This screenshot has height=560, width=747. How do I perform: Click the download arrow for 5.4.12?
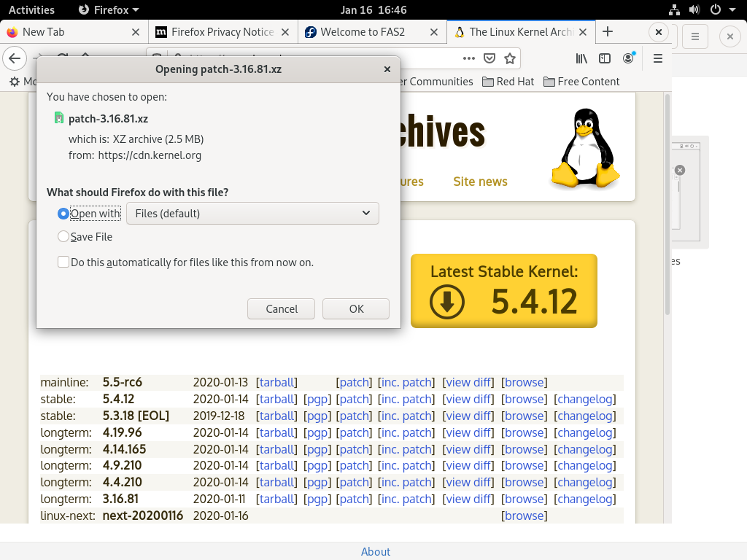click(447, 301)
